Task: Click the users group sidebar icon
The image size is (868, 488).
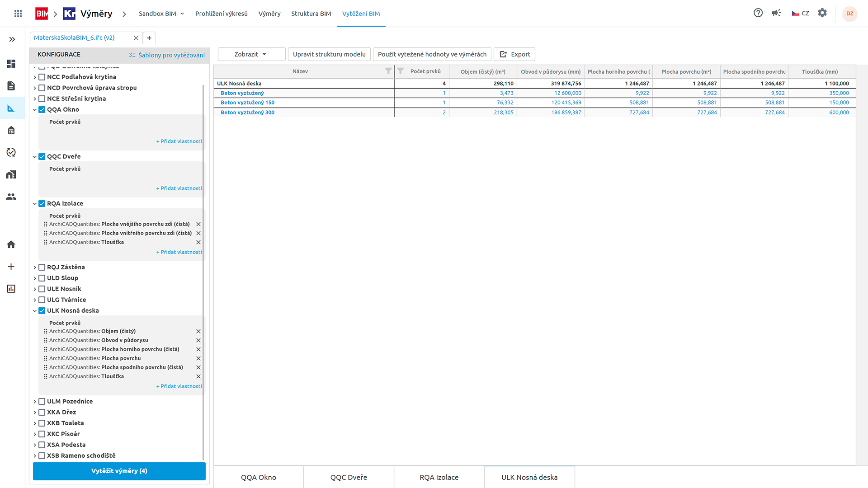Action: click(11, 197)
